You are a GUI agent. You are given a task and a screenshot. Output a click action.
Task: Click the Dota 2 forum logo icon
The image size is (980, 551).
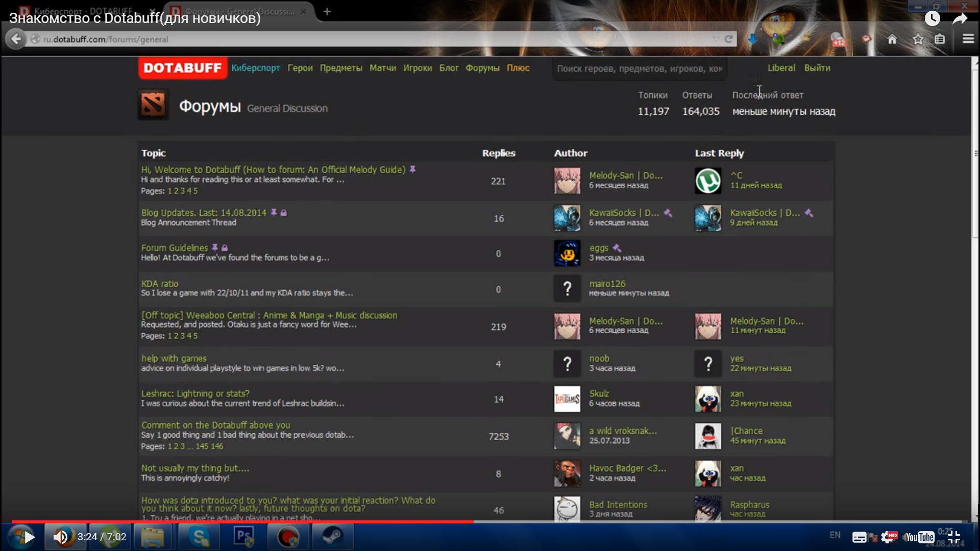153,105
